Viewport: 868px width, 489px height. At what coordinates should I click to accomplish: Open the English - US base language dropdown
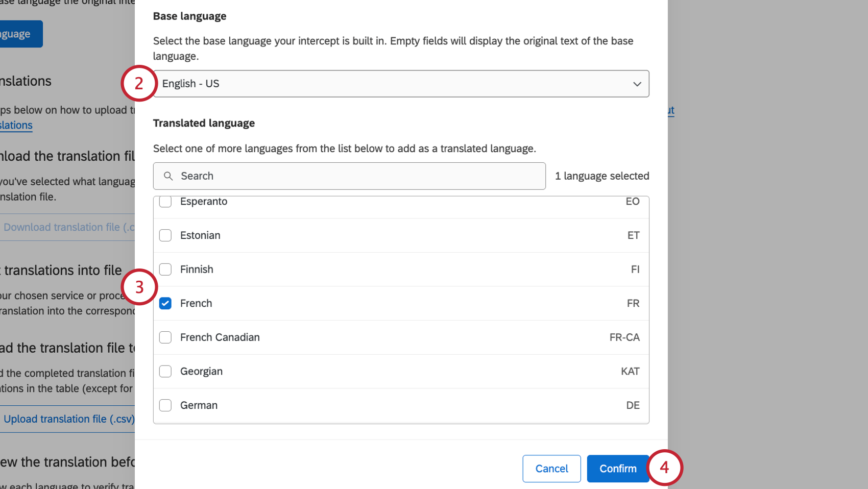coord(401,84)
